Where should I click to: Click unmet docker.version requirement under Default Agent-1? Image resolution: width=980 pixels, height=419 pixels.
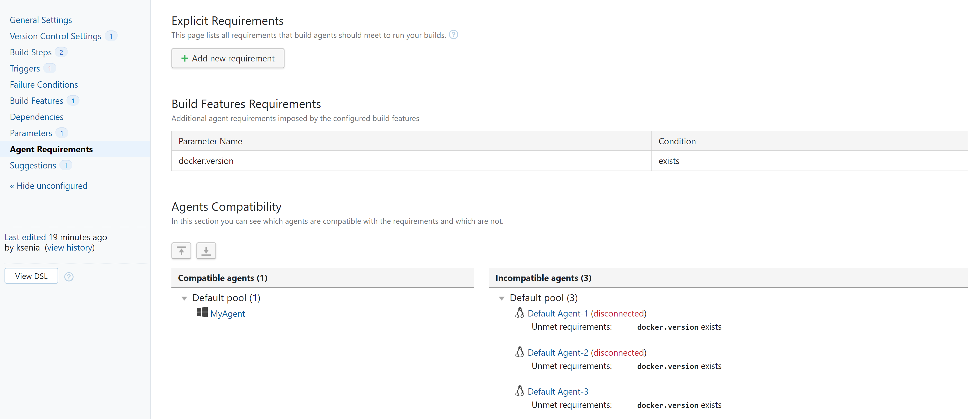(679, 327)
